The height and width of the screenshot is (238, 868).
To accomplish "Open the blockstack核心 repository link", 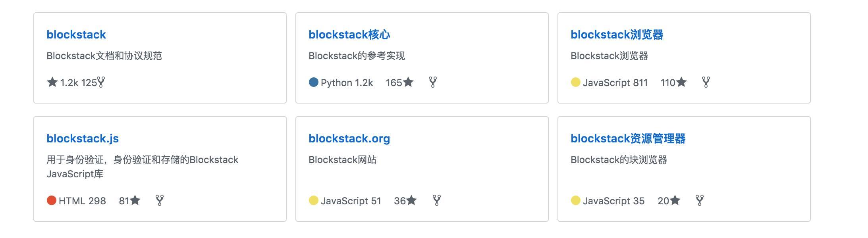I will click(349, 35).
